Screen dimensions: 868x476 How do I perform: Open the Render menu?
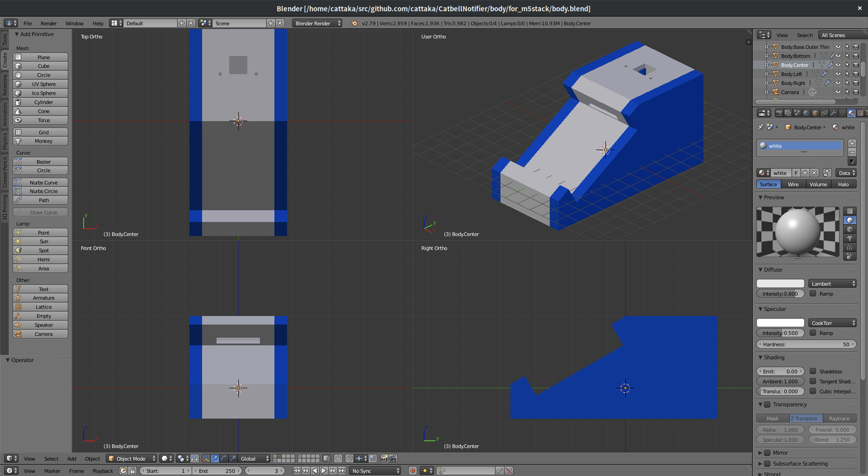coord(48,23)
